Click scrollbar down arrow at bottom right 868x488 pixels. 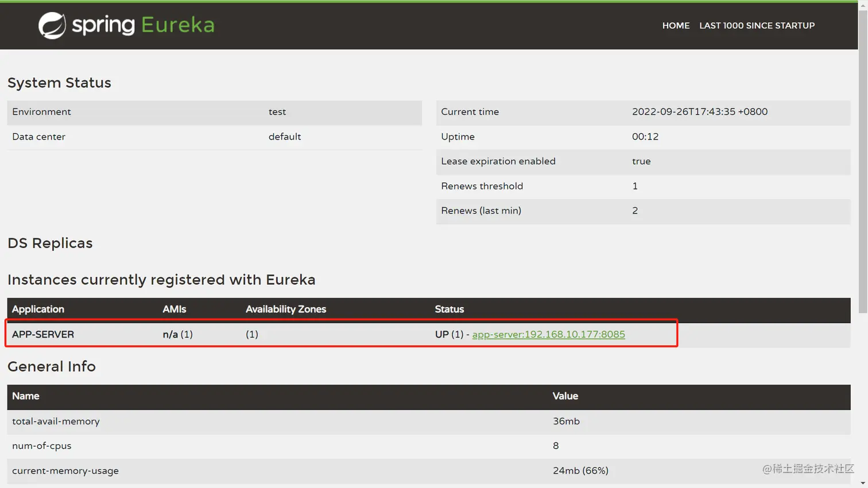pos(863,483)
